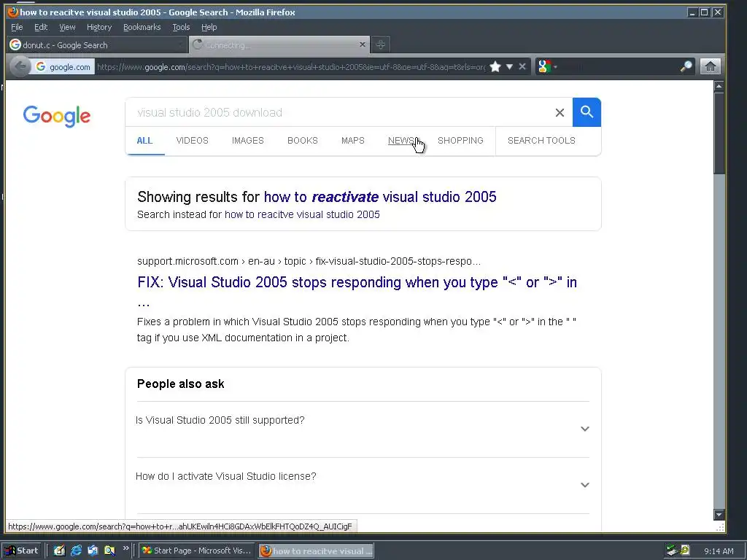Switch to Start Page - Microsoft Visual Studio taskbar button
The width and height of the screenshot is (747, 560).
coord(197,551)
